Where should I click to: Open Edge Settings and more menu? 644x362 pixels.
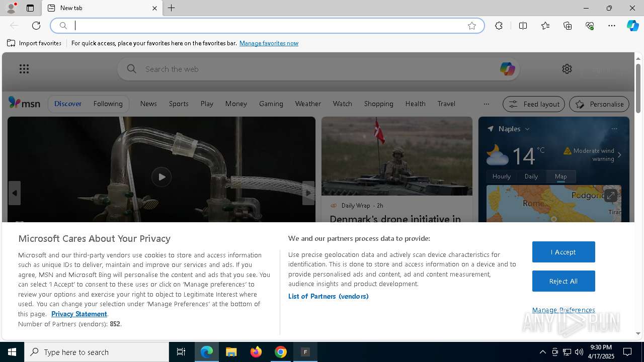612,26
